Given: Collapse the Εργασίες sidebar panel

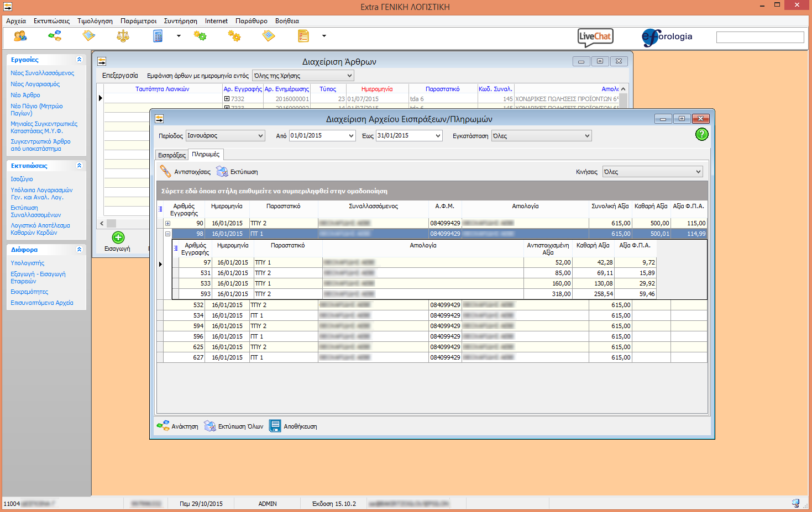Looking at the screenshot, I should [x=79, y=60].
